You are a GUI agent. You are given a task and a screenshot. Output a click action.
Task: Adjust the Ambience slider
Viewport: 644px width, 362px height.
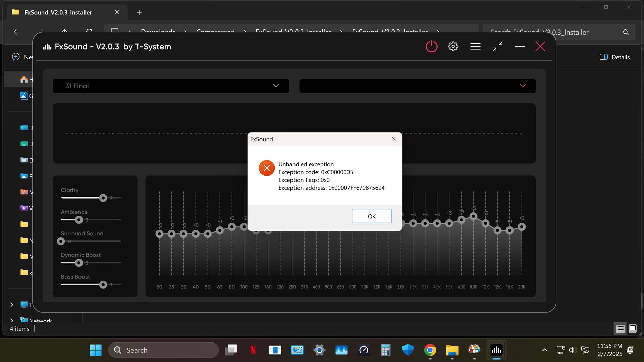[79, 220]
